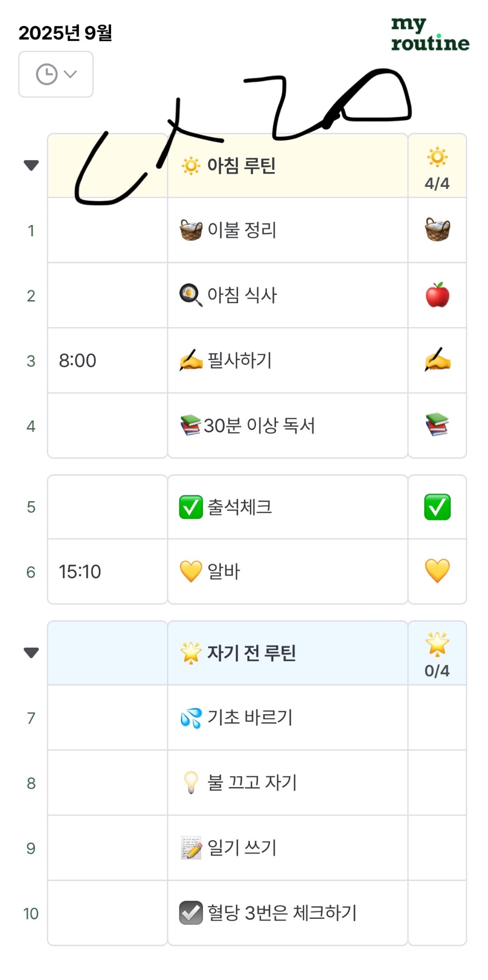
Task: Click the memo icon beside 일기 쓰기
Action: (x=191, y=848)
